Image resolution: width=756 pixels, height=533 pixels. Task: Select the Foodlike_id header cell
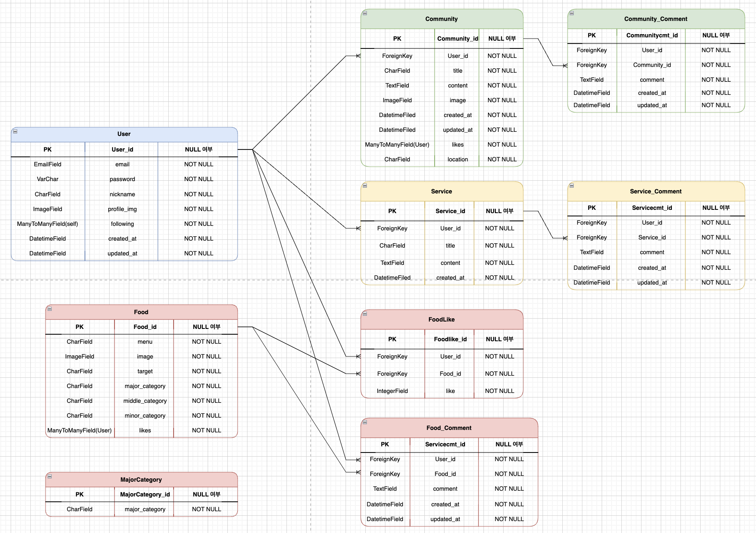tap(450, 339)
